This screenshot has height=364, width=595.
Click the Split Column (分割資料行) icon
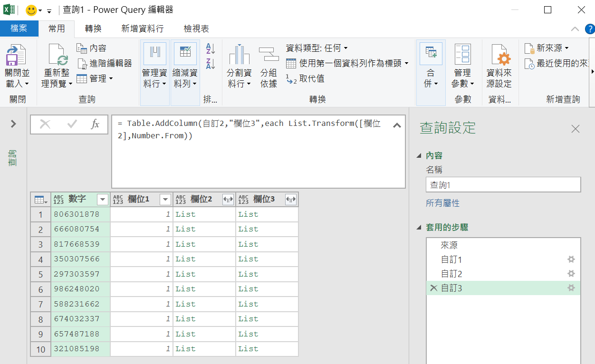(x=239, y=55)
